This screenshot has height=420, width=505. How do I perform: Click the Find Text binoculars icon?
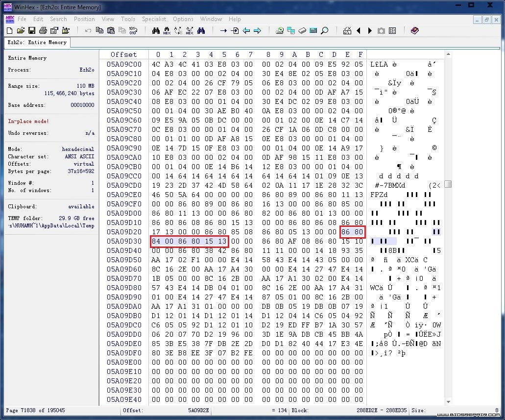156,30
